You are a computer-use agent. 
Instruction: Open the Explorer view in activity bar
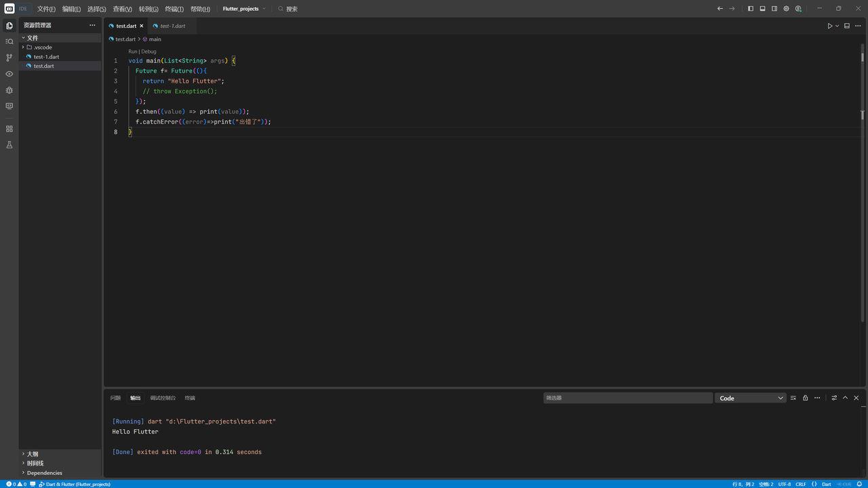point(9,26)
